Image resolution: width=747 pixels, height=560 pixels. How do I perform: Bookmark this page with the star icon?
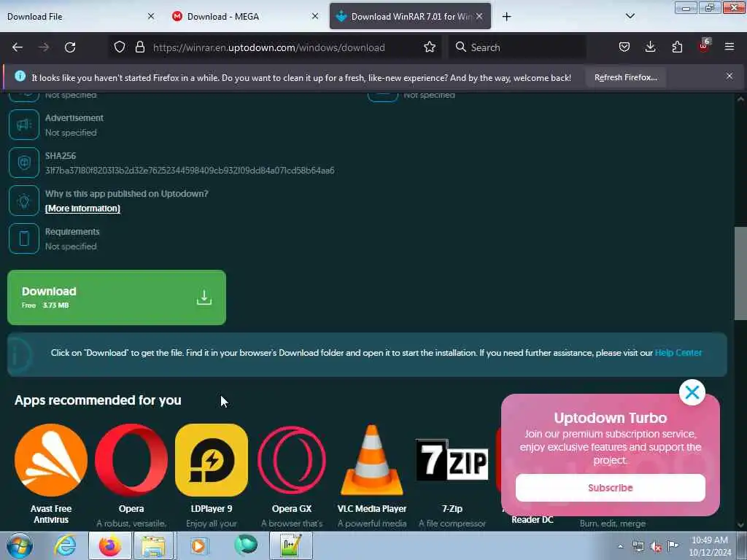point(429,47)
